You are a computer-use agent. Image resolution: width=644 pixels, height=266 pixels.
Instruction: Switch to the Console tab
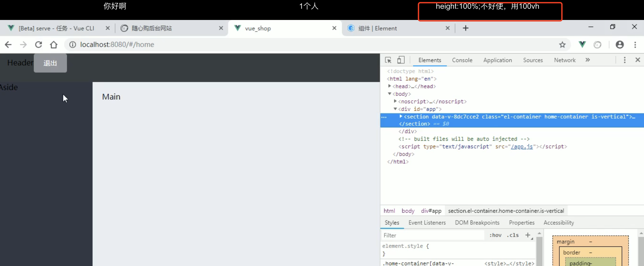(462, 60)
